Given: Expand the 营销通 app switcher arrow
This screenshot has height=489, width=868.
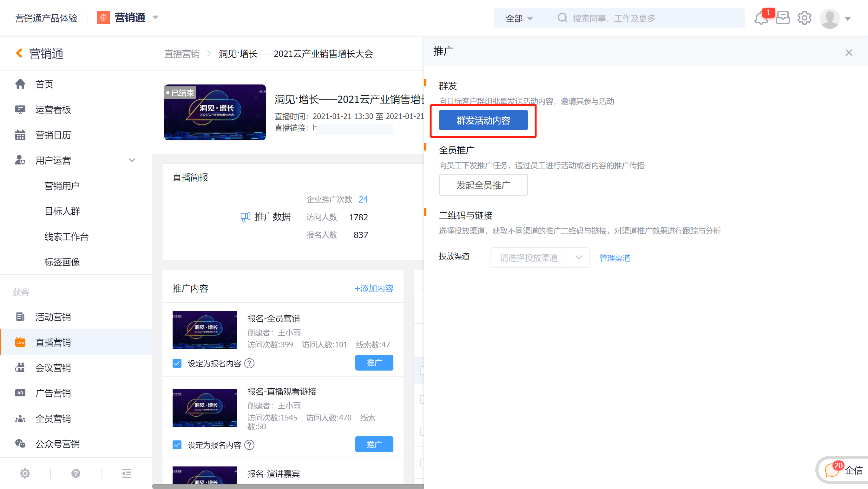Looking at the screenshot, I should 155,17.
